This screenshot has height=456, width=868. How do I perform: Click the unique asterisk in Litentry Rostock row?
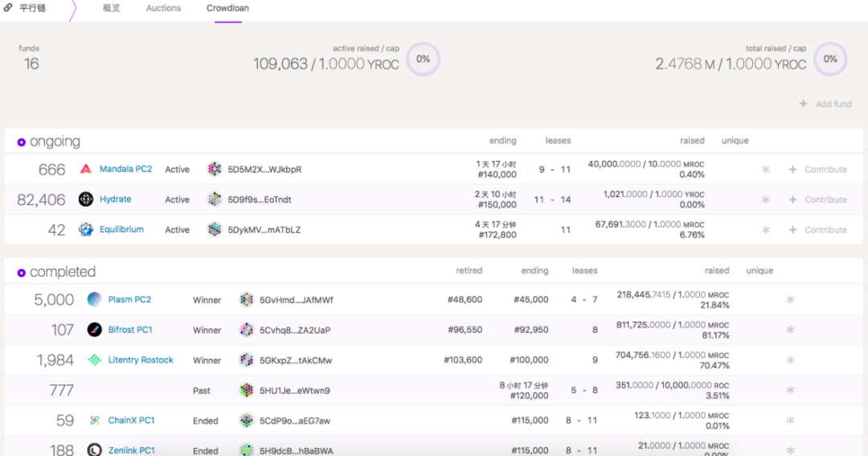[x=791, y=360]
